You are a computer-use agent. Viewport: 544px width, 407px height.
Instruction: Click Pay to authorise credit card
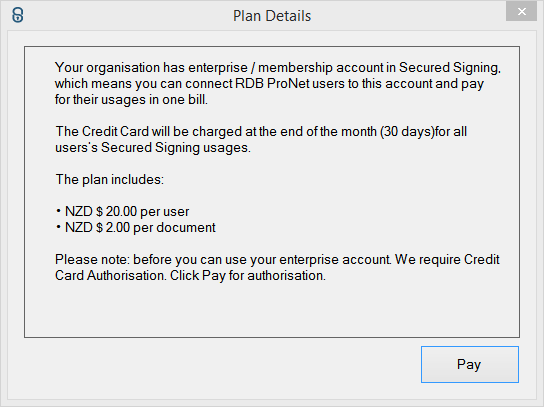(470, 364)
